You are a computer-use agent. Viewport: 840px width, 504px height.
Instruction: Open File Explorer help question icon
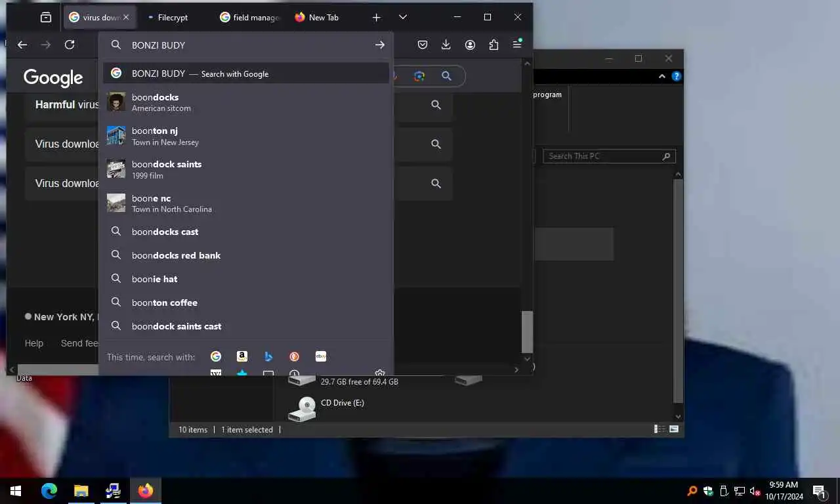click(677, 76)
